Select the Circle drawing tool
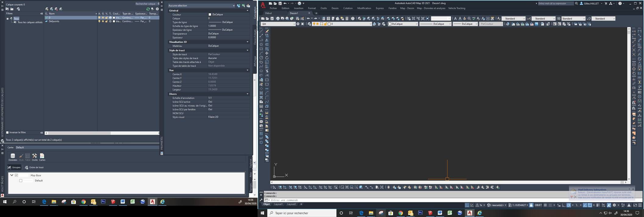Viewport: 644px width, 217px height. click(261, 58)
